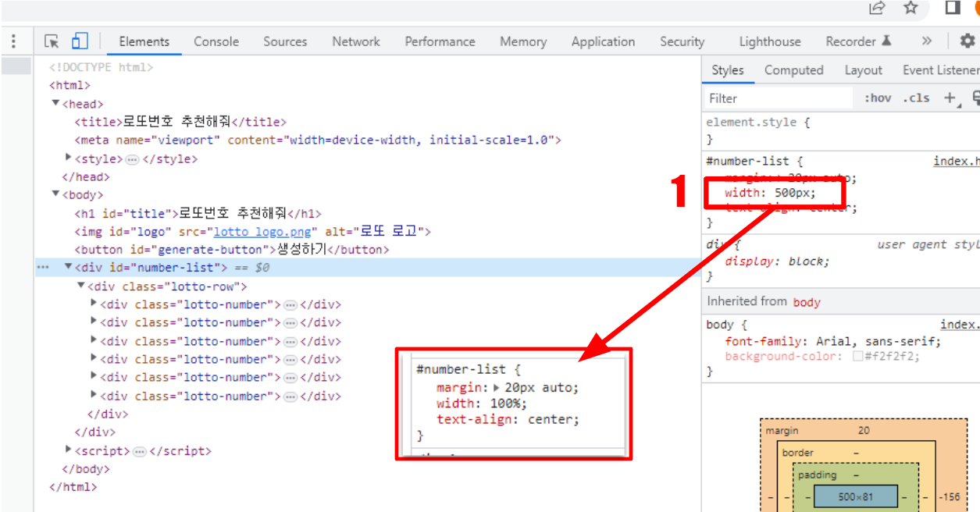Click the margin top value 20 in box model

point(864,431)
